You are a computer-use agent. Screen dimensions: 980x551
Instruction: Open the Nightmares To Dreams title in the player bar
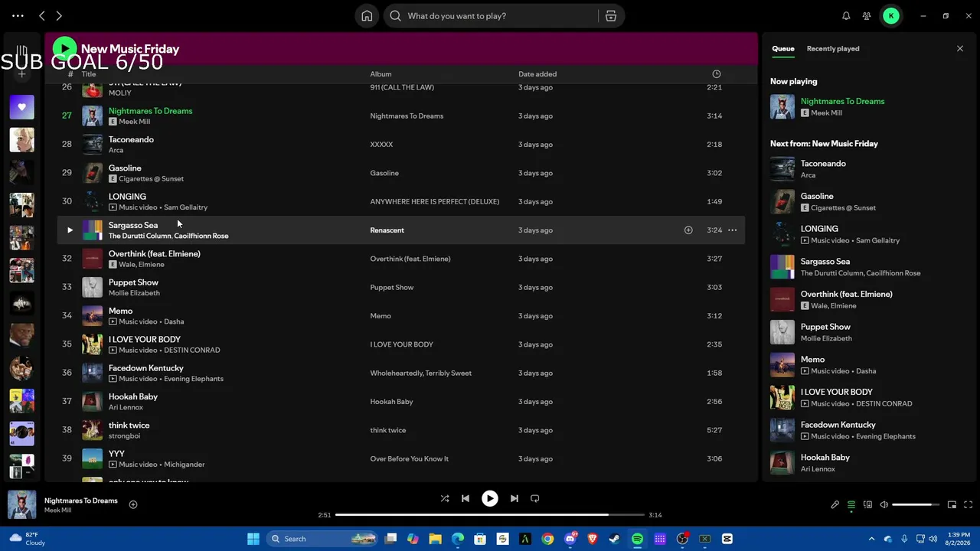pos(81,500)
